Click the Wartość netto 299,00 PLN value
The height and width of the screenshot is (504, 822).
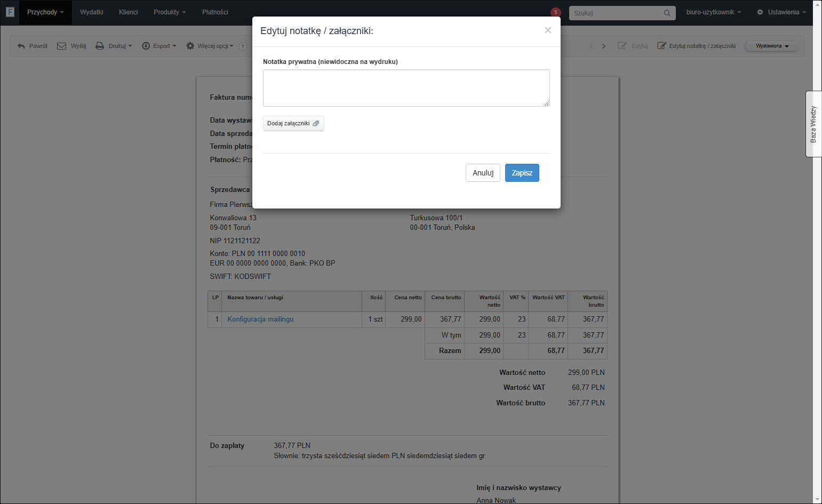[586, 372]
